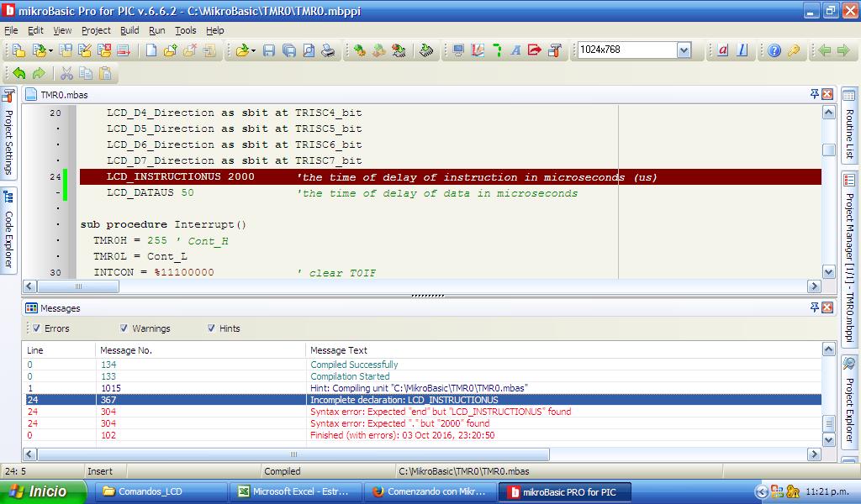Click the green Undo arrow icon

(x=18, y=73)
